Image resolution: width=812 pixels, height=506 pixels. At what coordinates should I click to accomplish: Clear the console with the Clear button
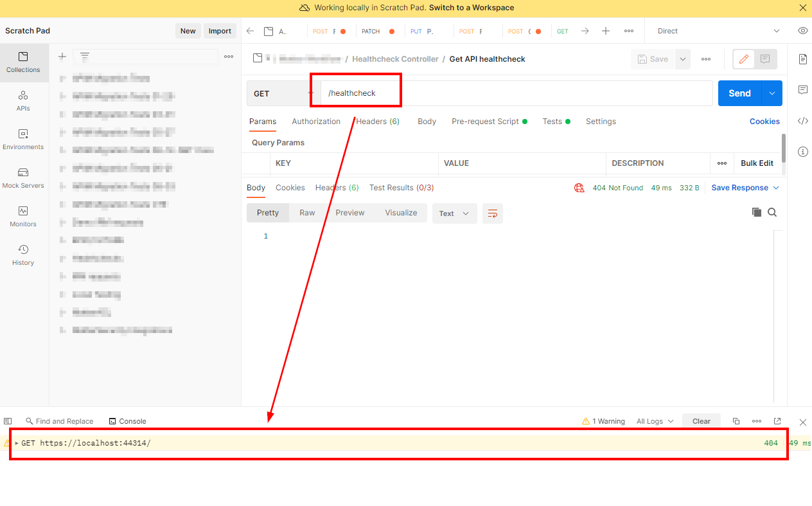[x=702, y=421]
